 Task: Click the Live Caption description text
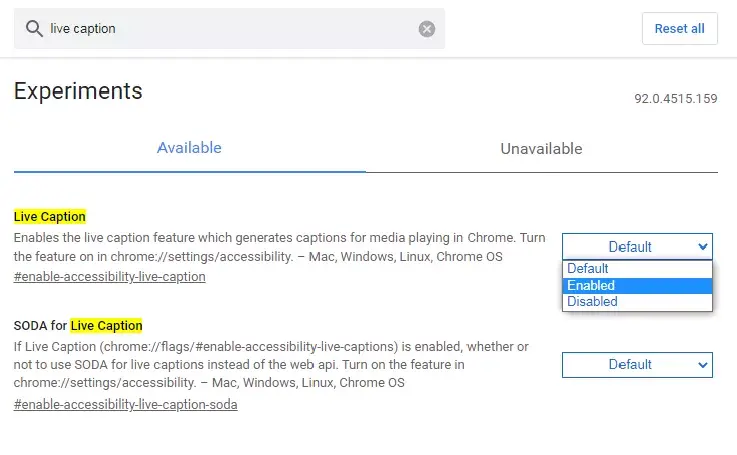click(280, 247)
